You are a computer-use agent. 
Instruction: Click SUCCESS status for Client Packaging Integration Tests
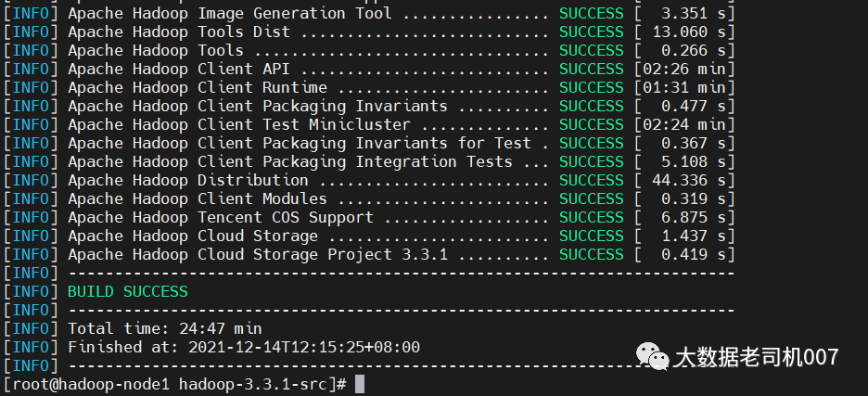coord(591,161)
